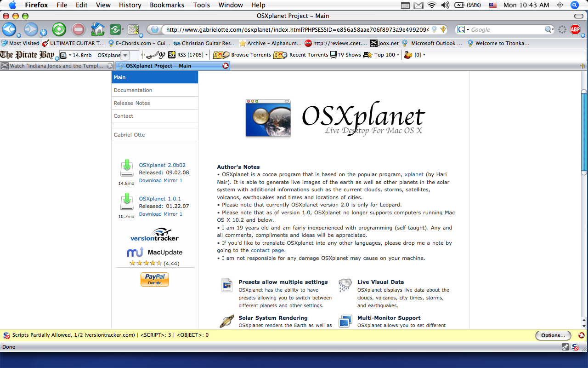
Task: Expand the Top 100 dropdown
Action: [398, 55]
